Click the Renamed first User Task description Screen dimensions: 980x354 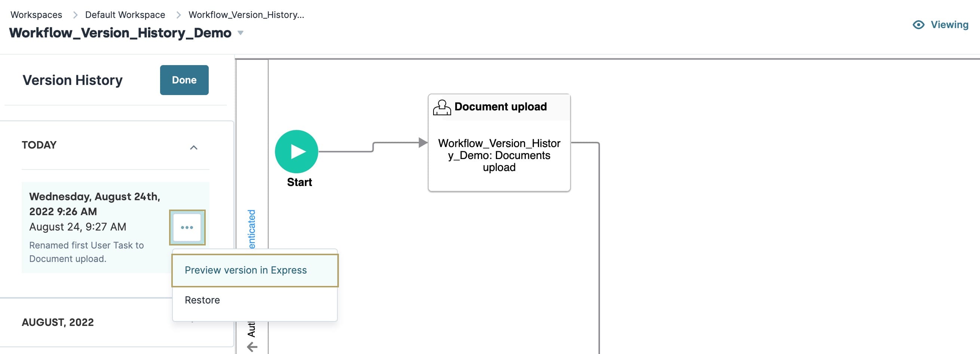(87, 252)
